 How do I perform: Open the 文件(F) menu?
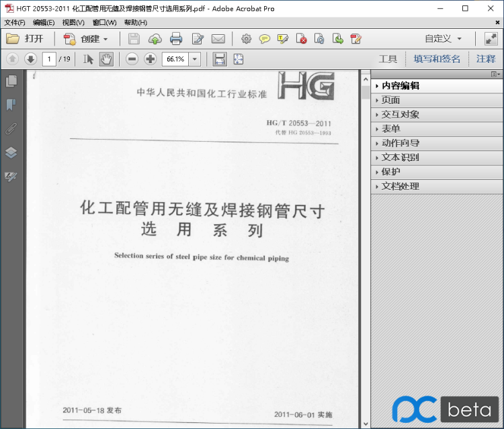pos(15,22)
